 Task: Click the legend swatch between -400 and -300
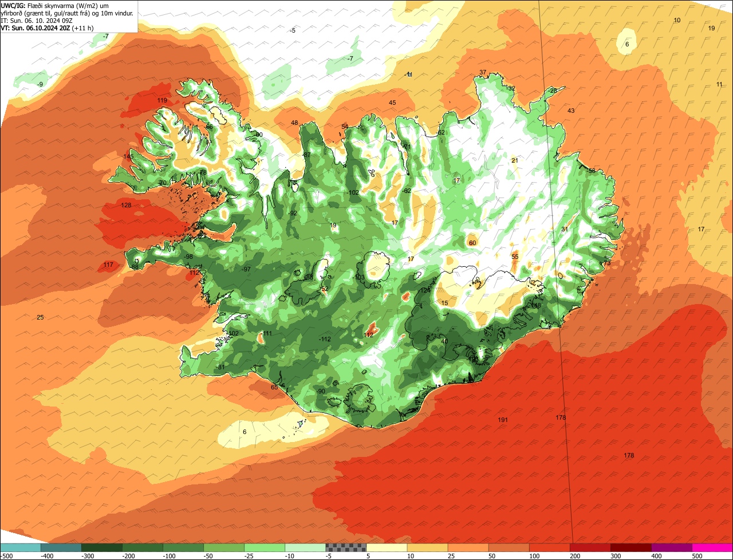point(61,547)
